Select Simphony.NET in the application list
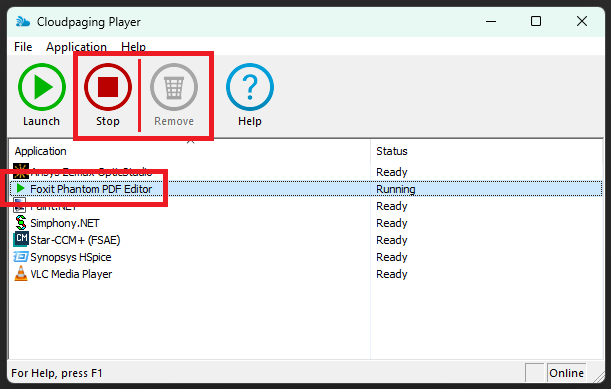The width and height of the screenshot is (611, 389). click(x=65, y=223)
